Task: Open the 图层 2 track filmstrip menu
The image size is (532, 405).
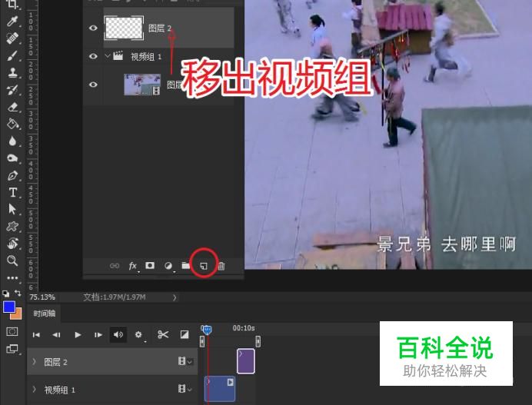Action: point(185,362)
